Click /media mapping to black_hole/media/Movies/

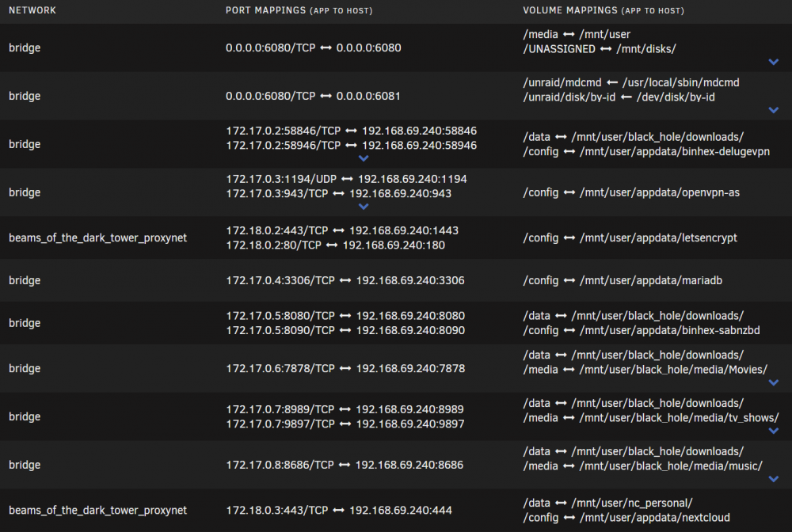[645, 370]
